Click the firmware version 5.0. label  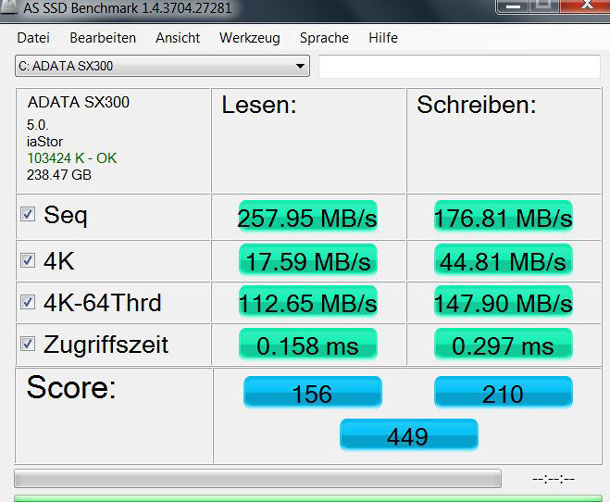(37, 125)
